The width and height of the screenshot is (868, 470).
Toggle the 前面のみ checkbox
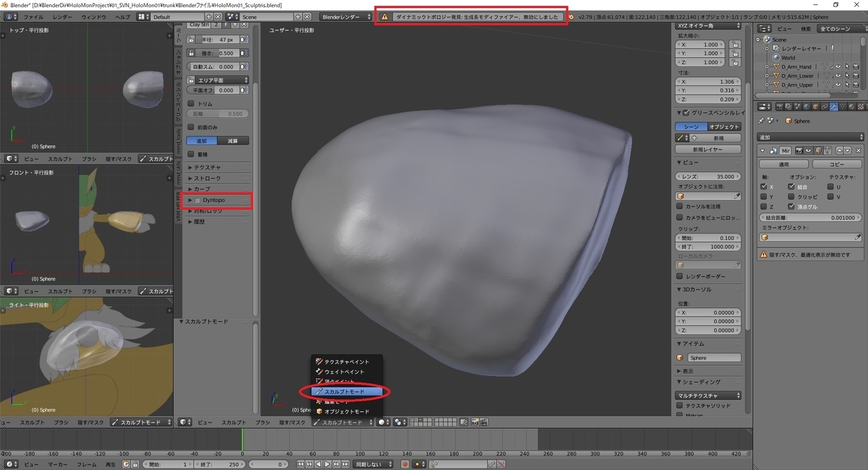pyautogui.click(x=190, y=127)
